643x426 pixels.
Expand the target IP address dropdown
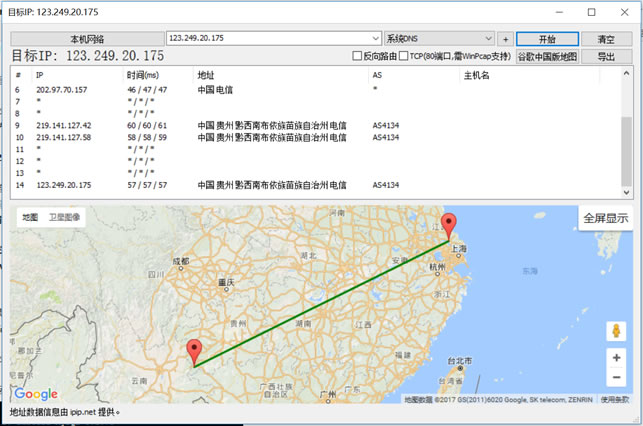[x=376, y=38]
